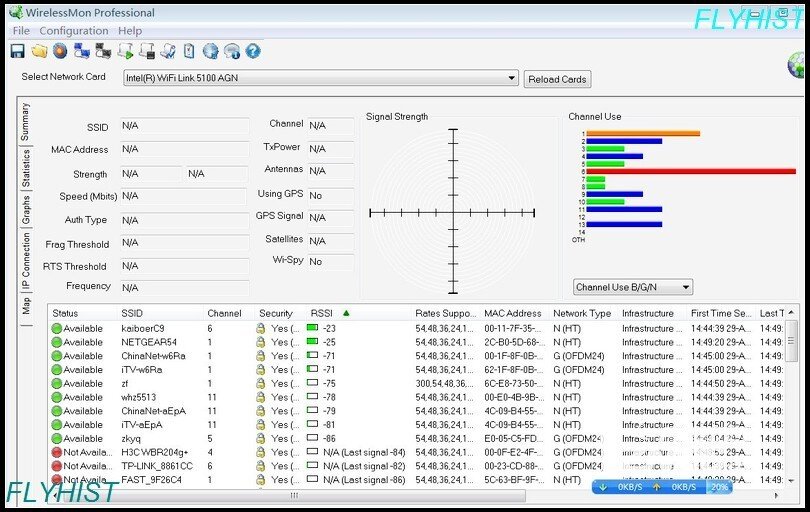Click the Save floppy disk toolbar icon
This screenshot has height=512, width=810.
[x=18, y=51]
